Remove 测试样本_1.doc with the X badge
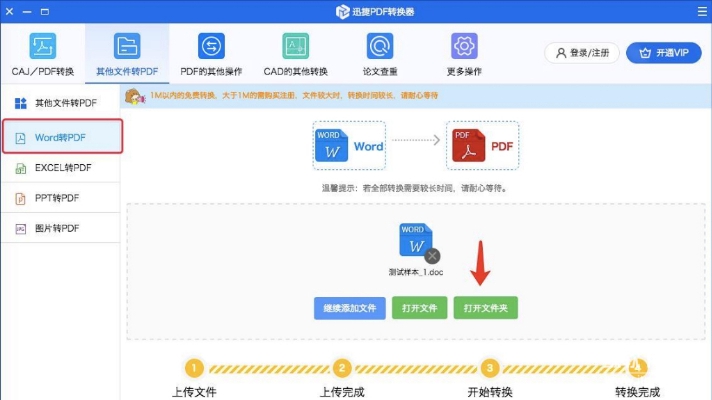The height and width of the screenshot is (400, 712). point(432,256)
